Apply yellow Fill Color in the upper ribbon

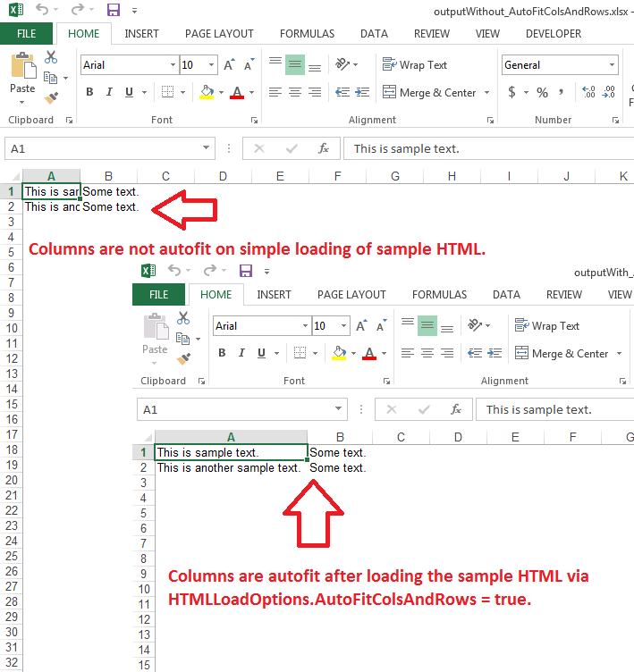coord(207,92)
